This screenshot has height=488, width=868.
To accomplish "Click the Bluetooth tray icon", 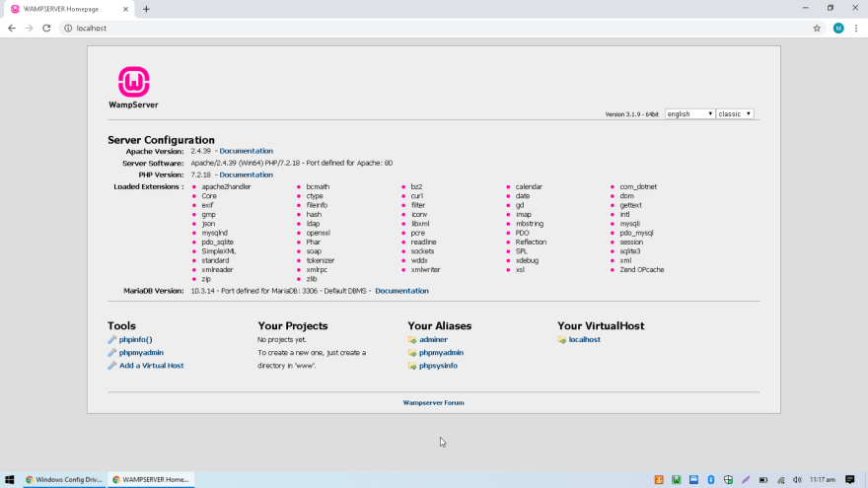I will tap(711, 480).
